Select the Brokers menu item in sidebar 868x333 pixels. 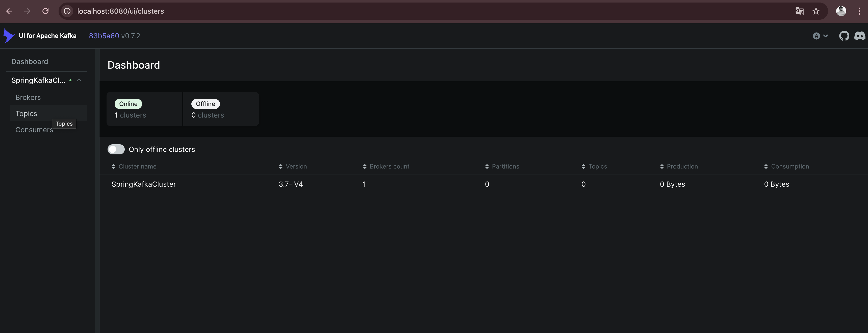point(28,97)
